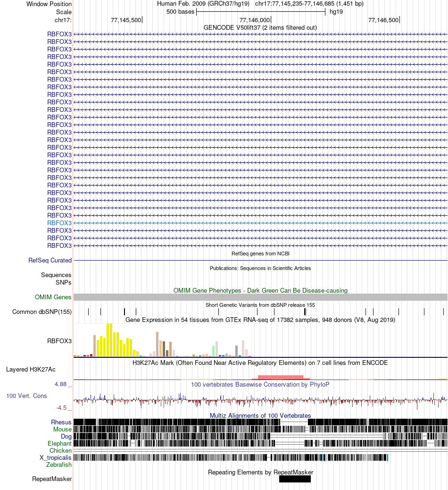Open Multiz Alignments of 100 Vertebrates title
This screenshot has width=448, height=490.
[260, 415]
